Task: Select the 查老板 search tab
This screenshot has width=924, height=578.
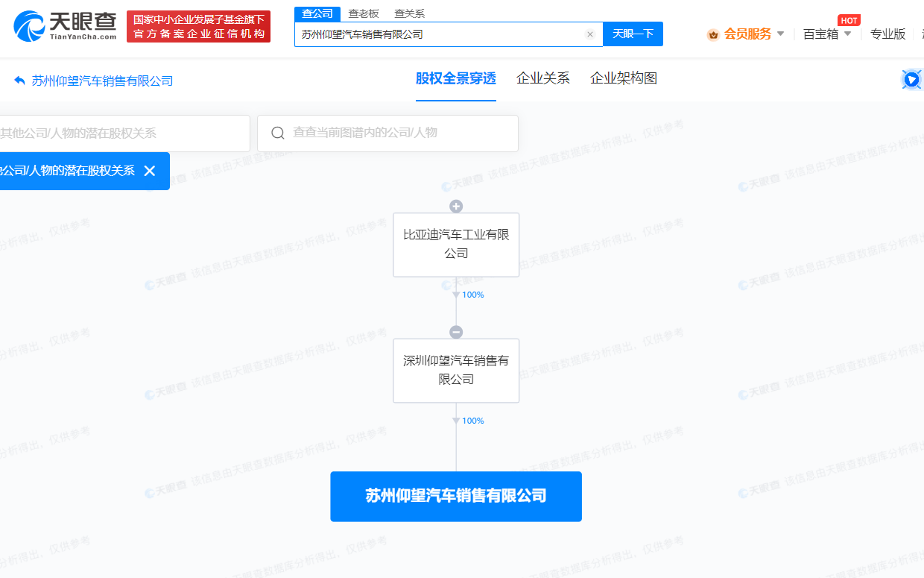Action: pos(364,13)
